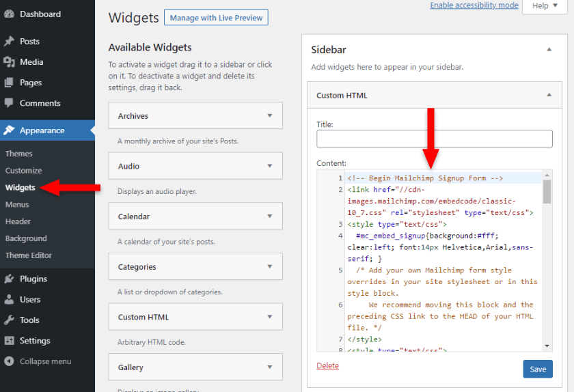Click Collapse menu text
The height and width of the screenshot is (392, 574).
pyautogui.click(x=45, y=361)
